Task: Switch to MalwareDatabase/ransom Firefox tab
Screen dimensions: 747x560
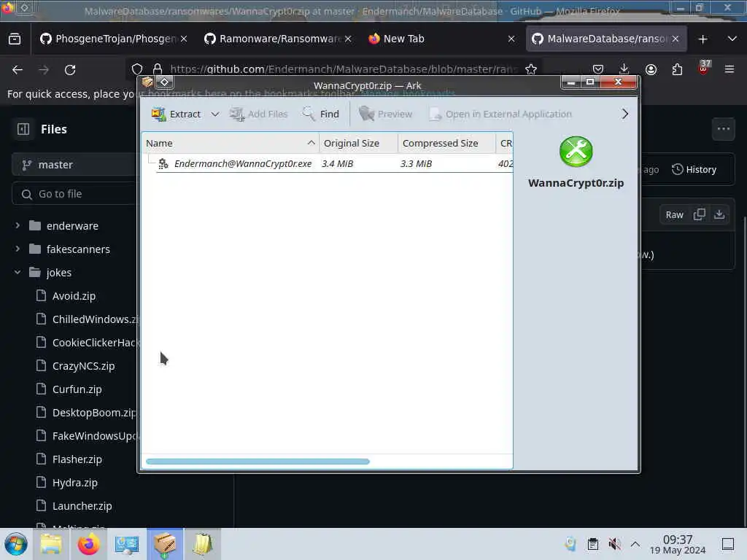Action: coord(606,39)
